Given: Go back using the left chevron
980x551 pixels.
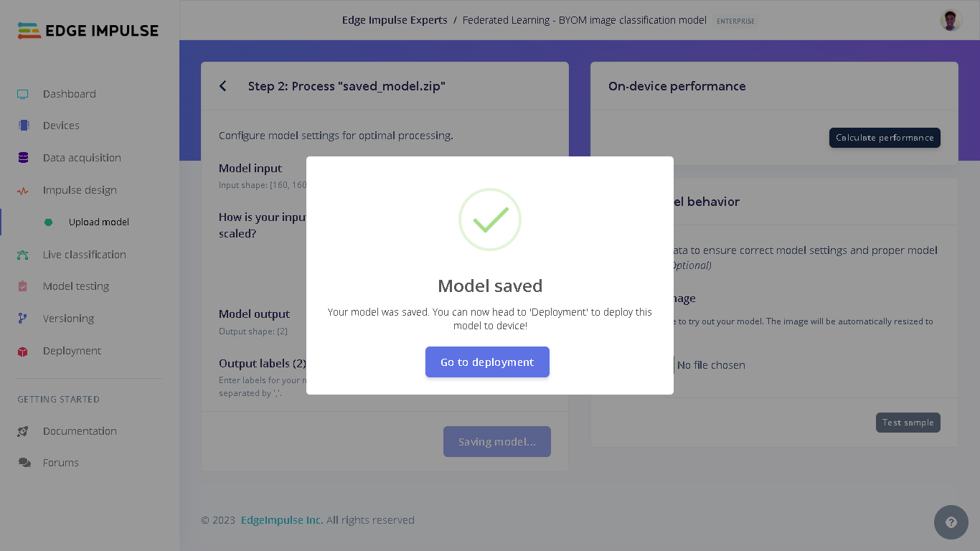Looking at the screenshot, I should click(x=223, y=86).
